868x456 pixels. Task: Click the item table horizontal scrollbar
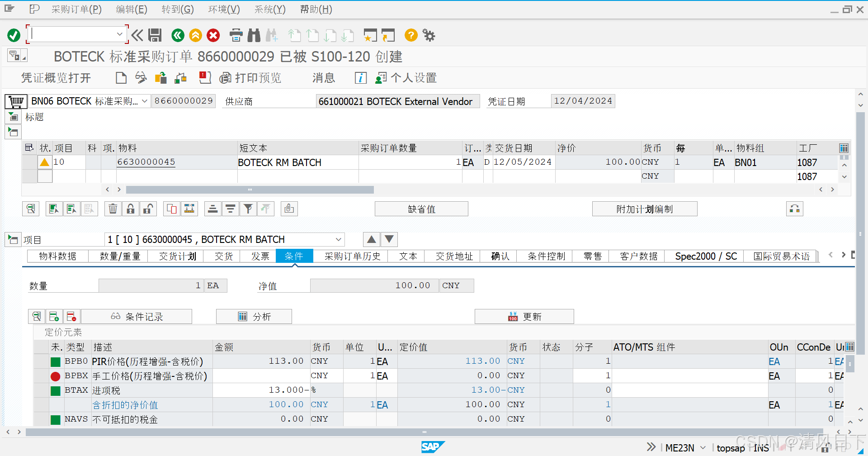[250, 190]
